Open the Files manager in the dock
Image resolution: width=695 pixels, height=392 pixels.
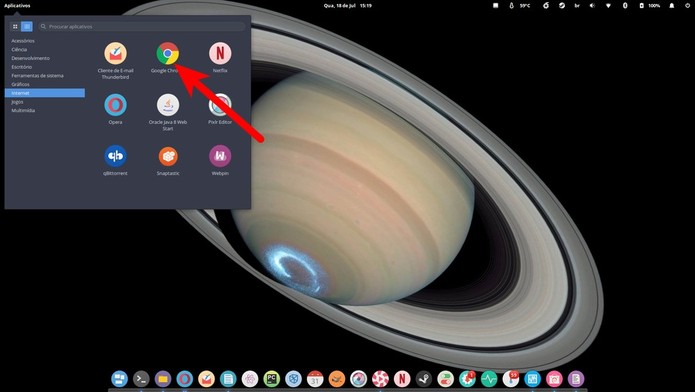[x=163, y=379]
